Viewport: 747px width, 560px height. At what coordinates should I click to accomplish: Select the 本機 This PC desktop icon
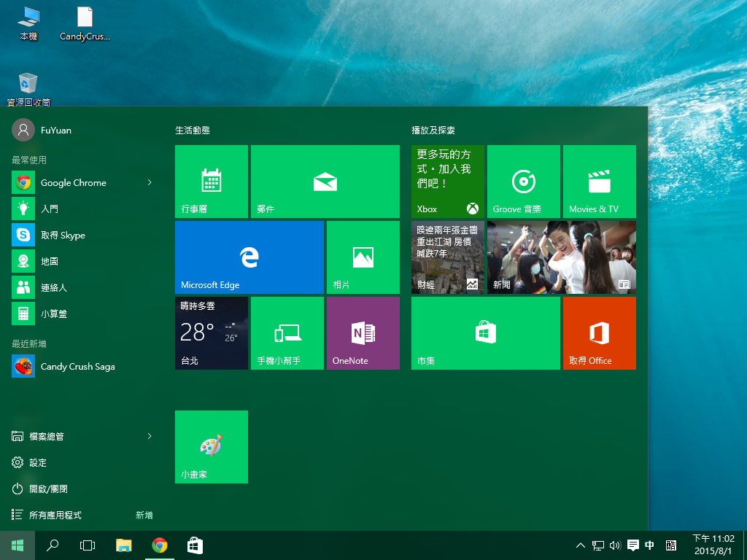(28, 24)
